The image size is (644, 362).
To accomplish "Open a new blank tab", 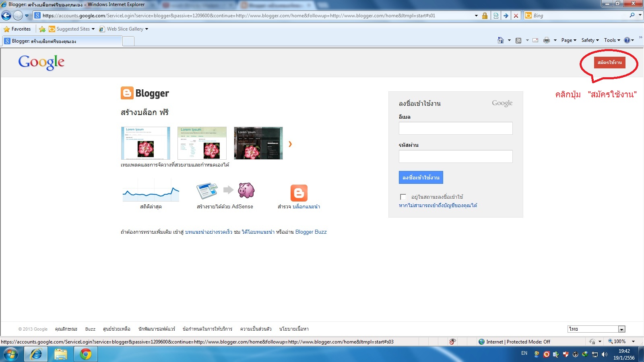I will click(x=128, y=41).
